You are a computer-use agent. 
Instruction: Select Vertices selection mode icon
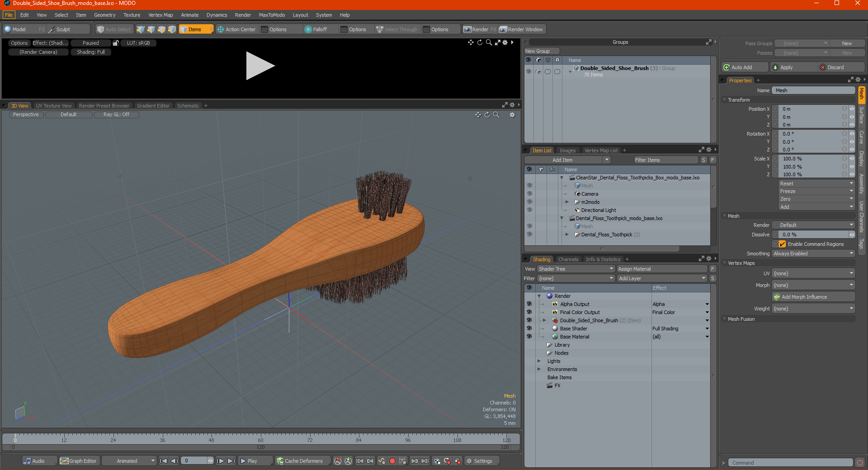141,29
